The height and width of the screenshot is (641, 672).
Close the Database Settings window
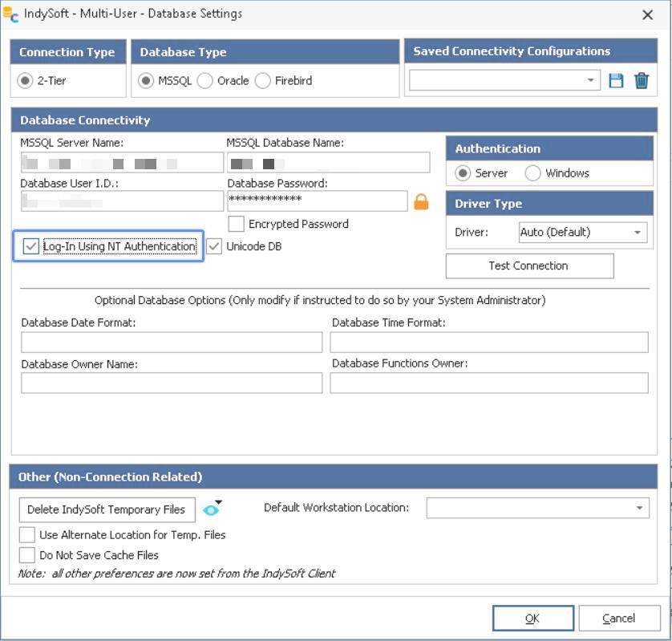point(648,15)
